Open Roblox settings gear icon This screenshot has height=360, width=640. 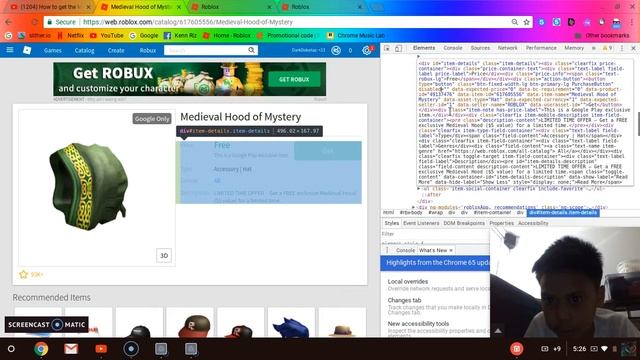click(x=367, y=50)
